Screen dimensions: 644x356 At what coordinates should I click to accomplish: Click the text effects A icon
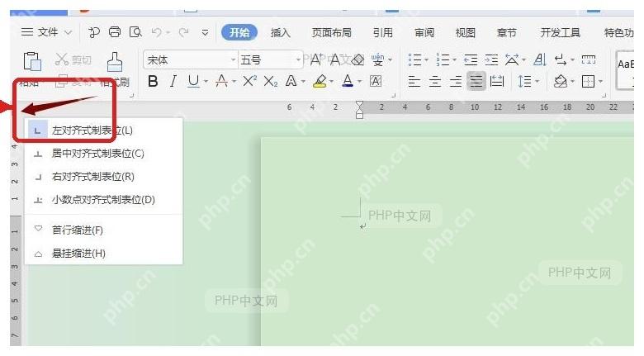[291, 81]
